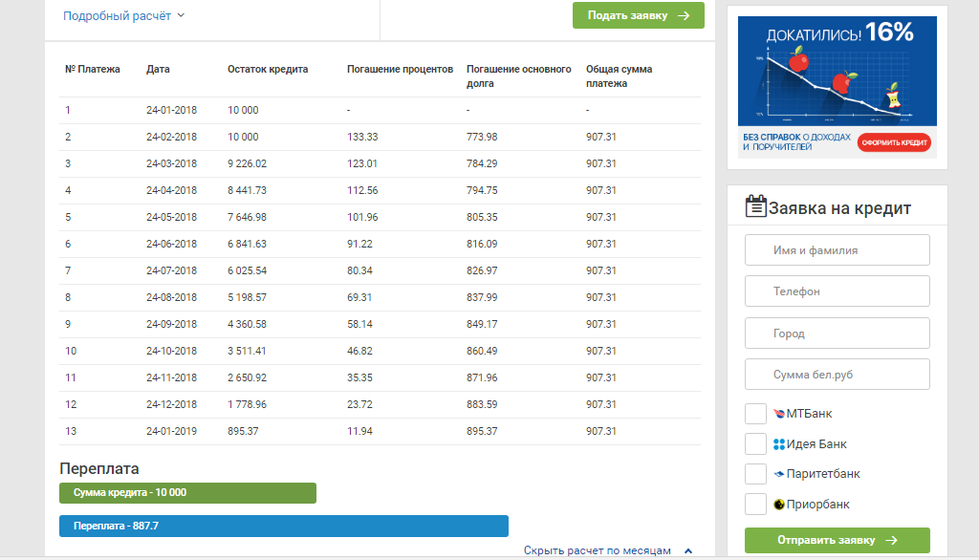This screenshot has width=979, height=560.
Task: Check the Паритетбанк checkbox
Action: (x=755, y=474)
